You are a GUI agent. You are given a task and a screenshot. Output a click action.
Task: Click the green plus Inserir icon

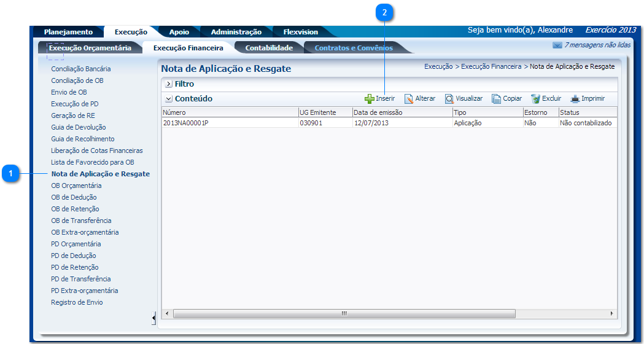click(370, 99)
